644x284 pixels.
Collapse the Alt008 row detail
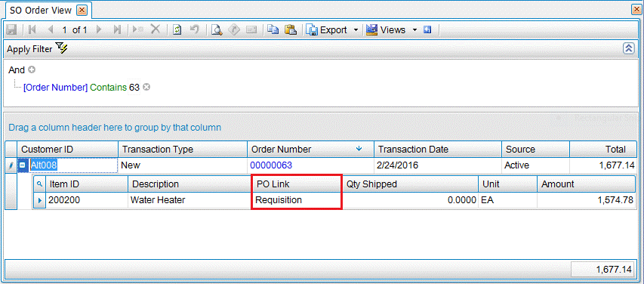pos(23,165)
